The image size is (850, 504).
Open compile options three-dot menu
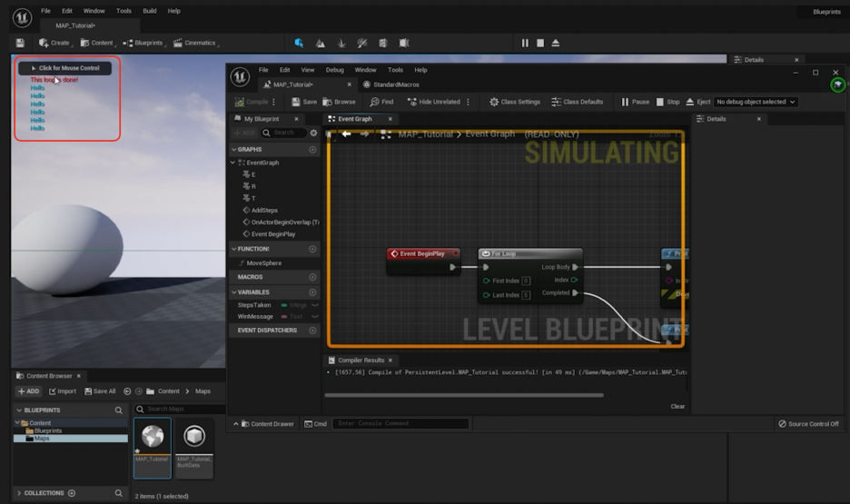pyautogui.click(x=273, y=102)
